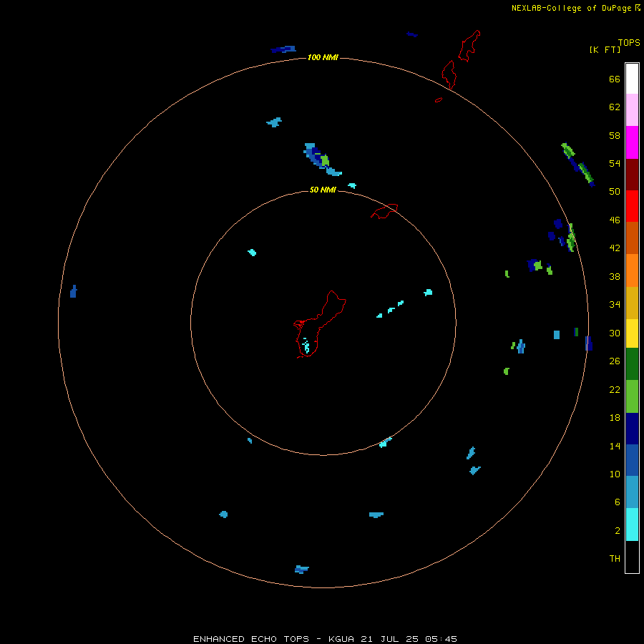This screenshot has width=644, height=644.
Task: Click the dark orange 46 kft legend swatch
Action: 632,238
